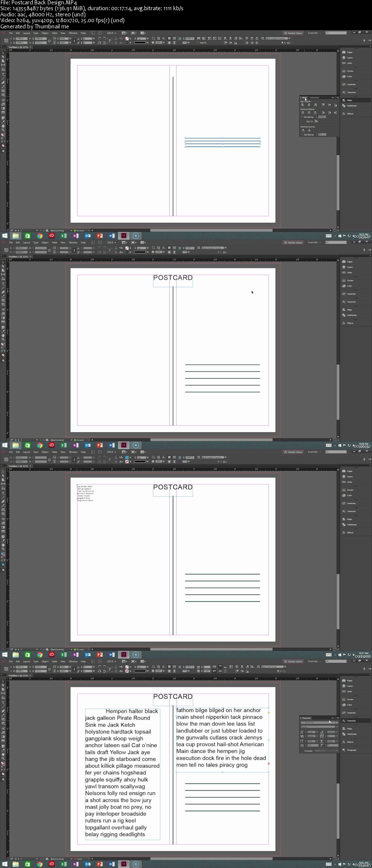Viewport: 372px width, 868px height.
Task: Click the Word taskbar icon in the 00:03:26 frame
Action: point(112,236)
